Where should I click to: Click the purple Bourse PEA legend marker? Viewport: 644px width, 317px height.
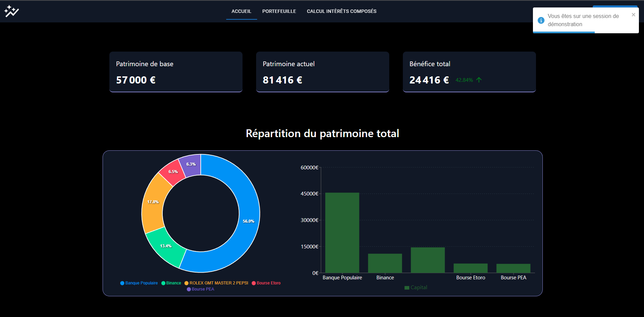coord(189,289)
